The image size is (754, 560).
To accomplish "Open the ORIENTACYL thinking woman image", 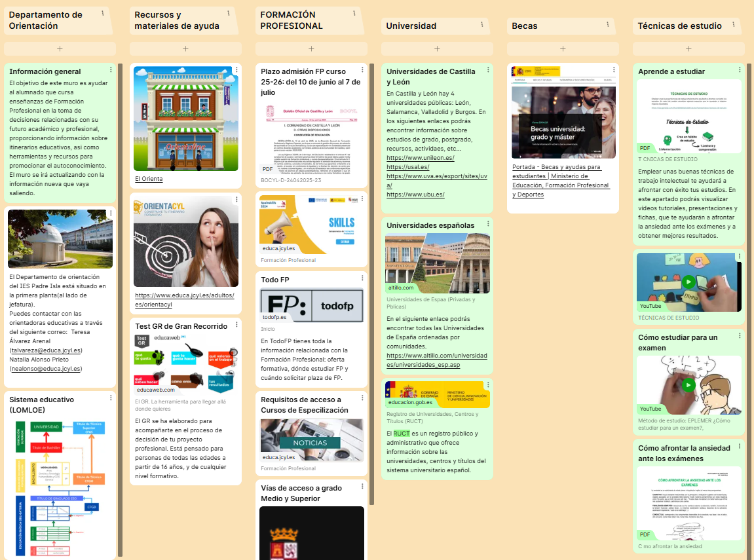I will 185,242.
